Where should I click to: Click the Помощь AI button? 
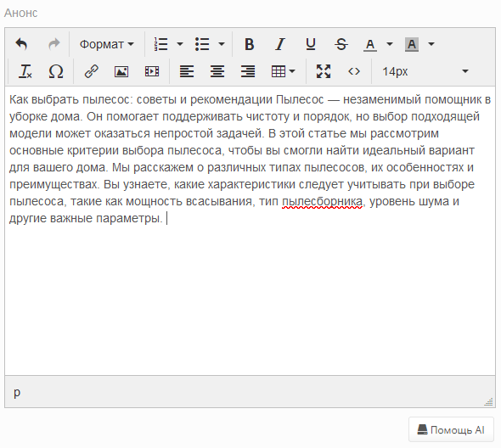pyautogui.click(x=451, y=430)
